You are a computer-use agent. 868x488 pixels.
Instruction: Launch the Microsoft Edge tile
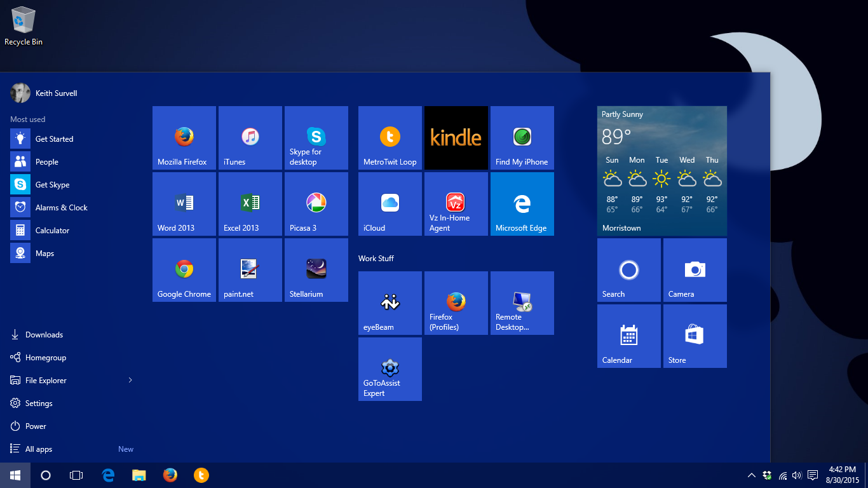[522, 204]
